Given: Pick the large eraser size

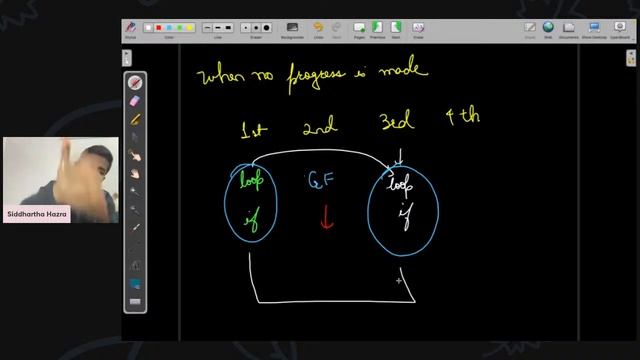Looking at the screenshot, I should point(267,28).
